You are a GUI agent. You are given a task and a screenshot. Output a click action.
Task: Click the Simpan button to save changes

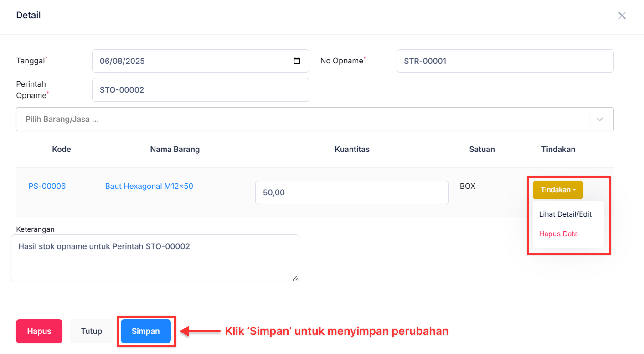pyautogui.click(x=146, y=331)
